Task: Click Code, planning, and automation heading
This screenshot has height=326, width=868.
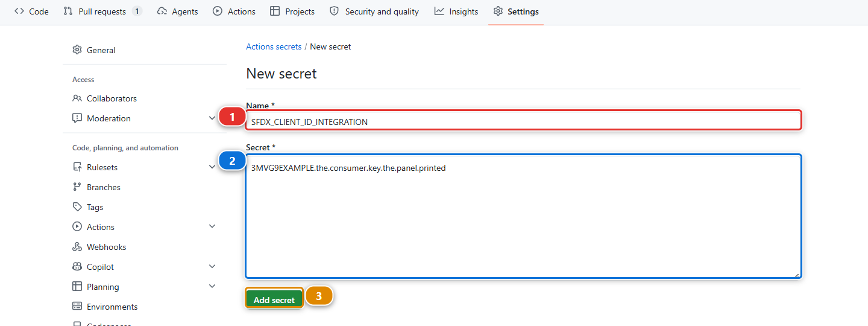Action: coord(125,148)
